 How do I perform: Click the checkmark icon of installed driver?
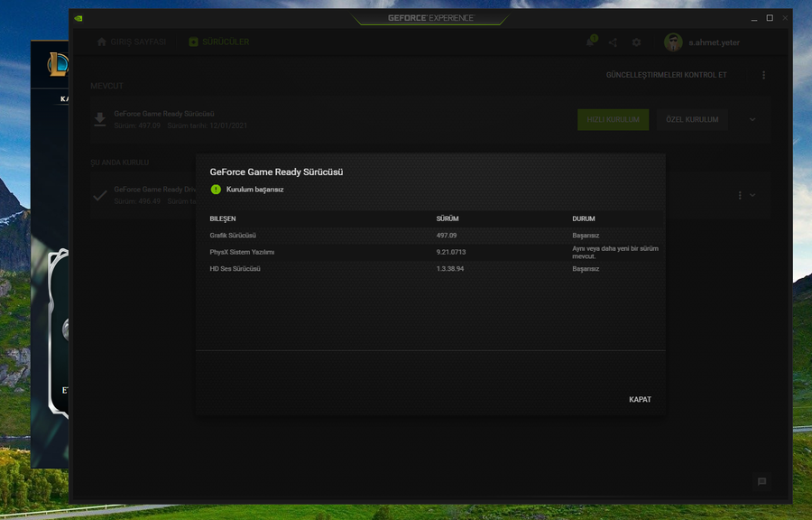coord(100,195)
